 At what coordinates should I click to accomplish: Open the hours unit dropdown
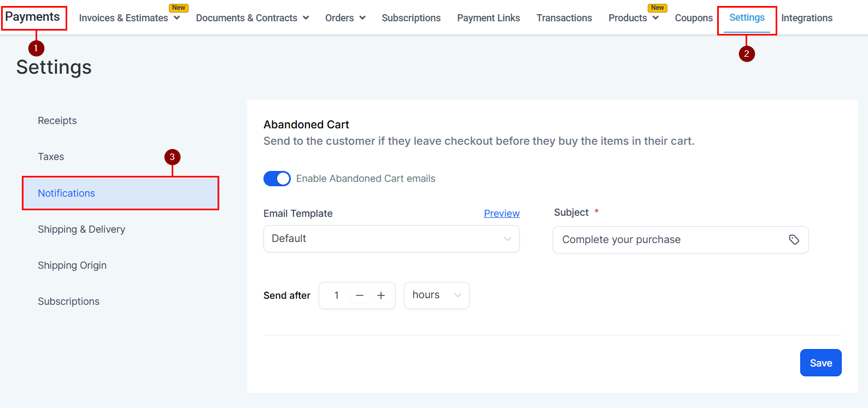tap(437, 295)
